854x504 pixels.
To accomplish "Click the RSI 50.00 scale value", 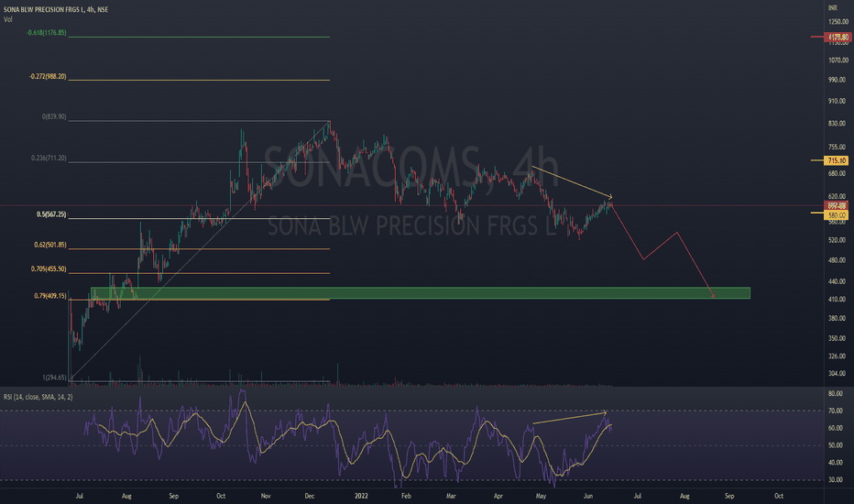I will [x=836, y=445].
